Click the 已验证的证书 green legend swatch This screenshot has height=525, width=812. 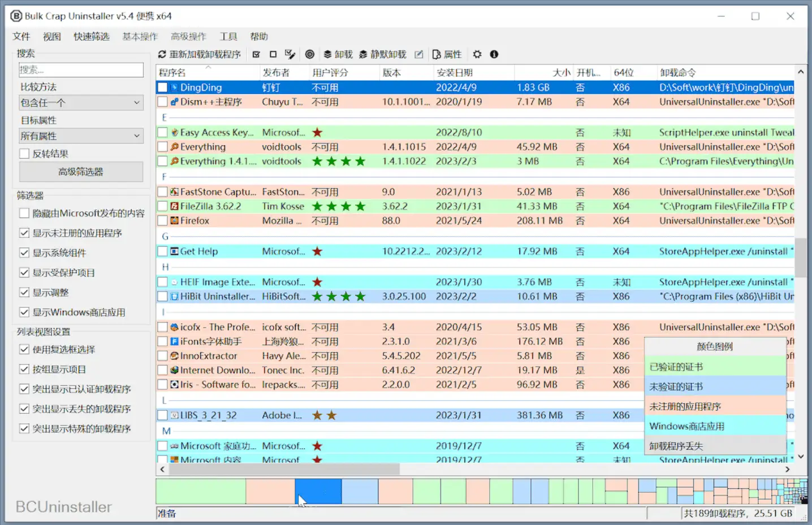[x=715, y=367]
